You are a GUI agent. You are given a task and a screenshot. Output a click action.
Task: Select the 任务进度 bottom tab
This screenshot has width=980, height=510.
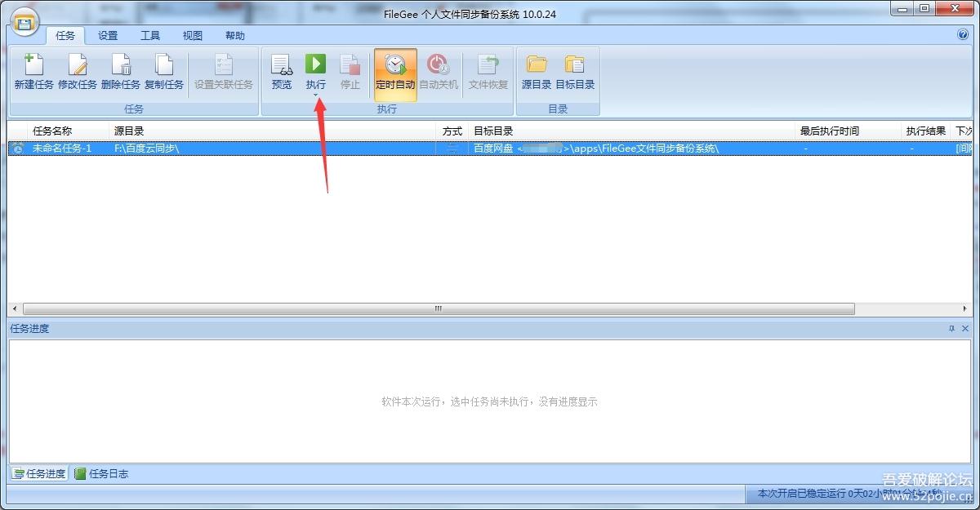(x=39, y=473)
